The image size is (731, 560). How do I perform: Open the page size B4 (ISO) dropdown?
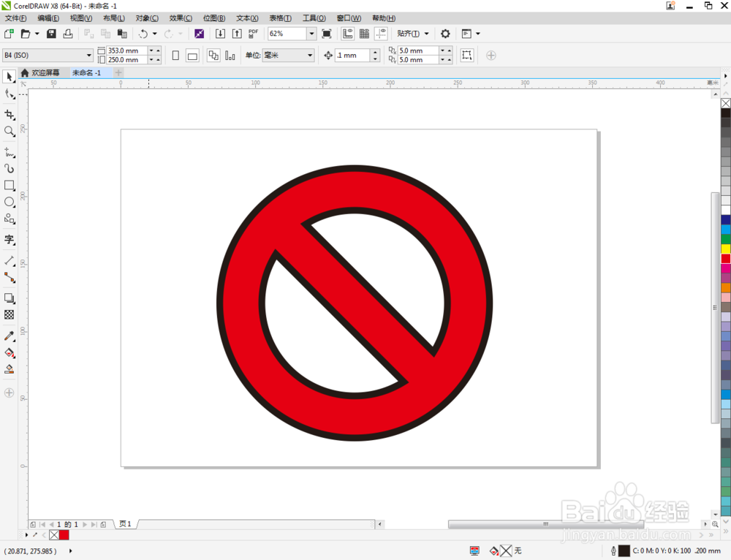click(x=89, y=55)
